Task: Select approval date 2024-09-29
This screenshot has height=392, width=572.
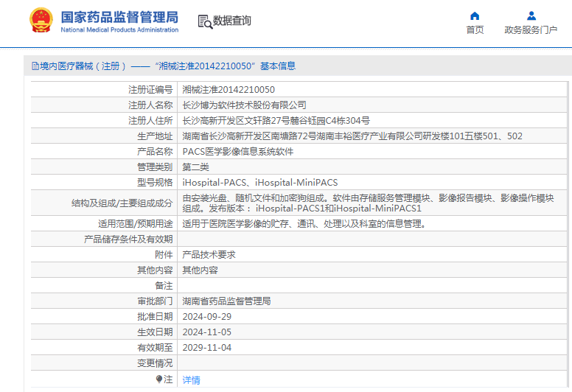Action: tap(207, 317)
